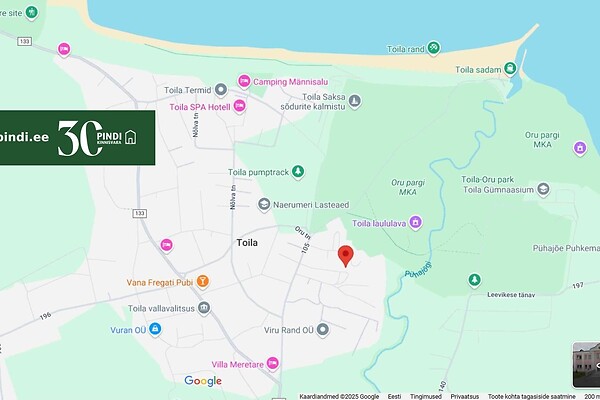Click the Vuran OÜ shopping icon
This screenshot has height=400, width=600.
point(155,329)
